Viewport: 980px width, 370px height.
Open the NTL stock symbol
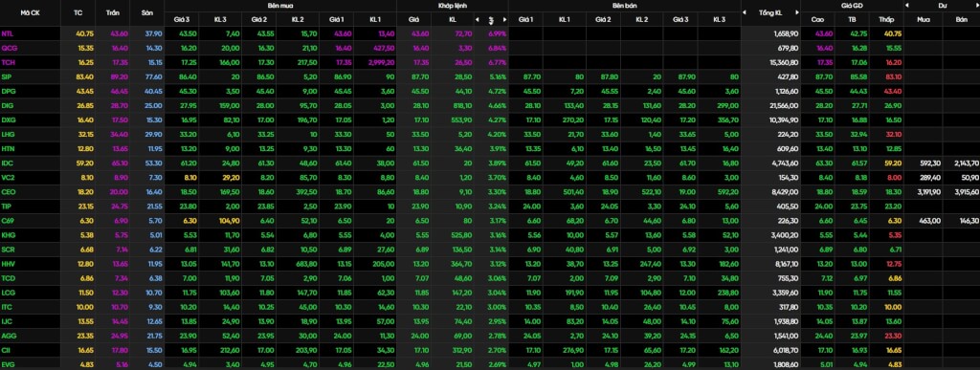pos(7,33)
